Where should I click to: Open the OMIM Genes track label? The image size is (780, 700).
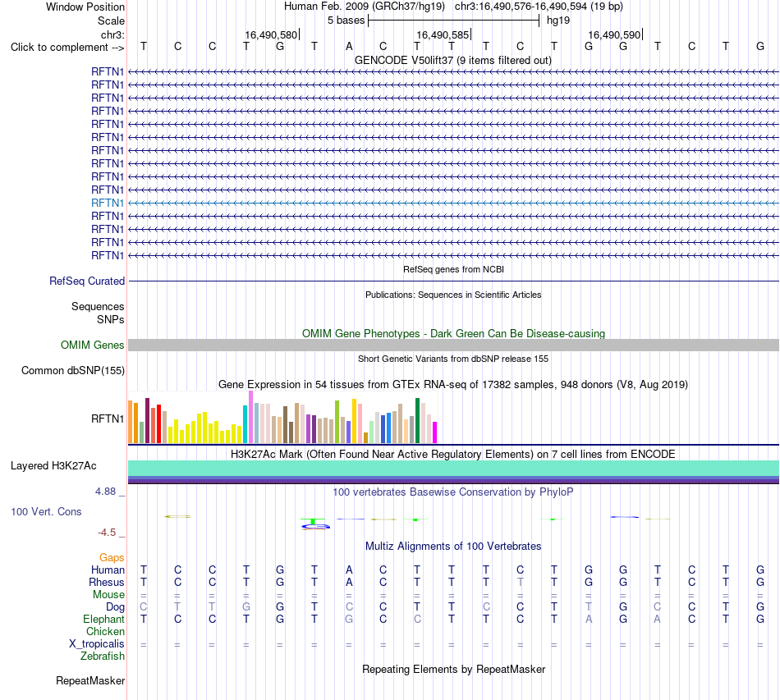point(92,345)
